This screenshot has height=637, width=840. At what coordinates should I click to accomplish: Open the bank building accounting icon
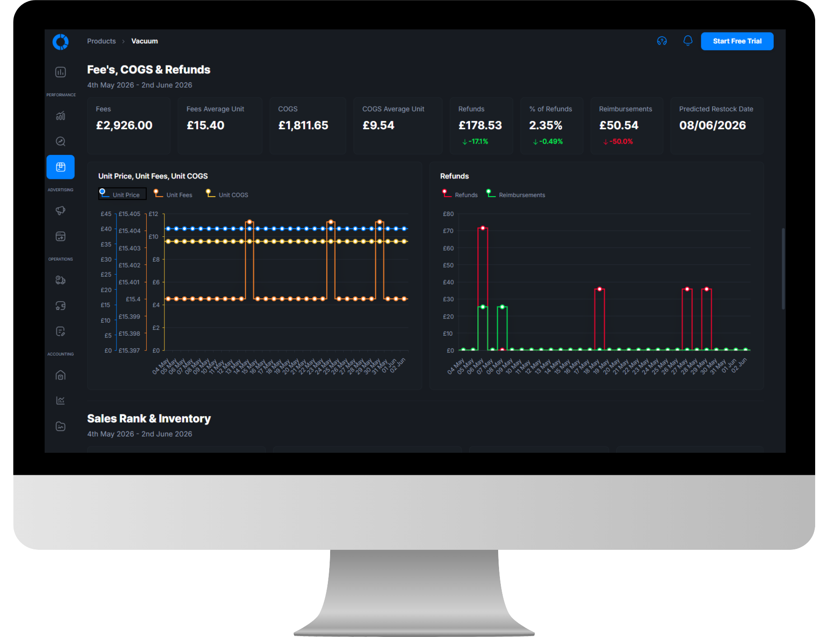61,375
